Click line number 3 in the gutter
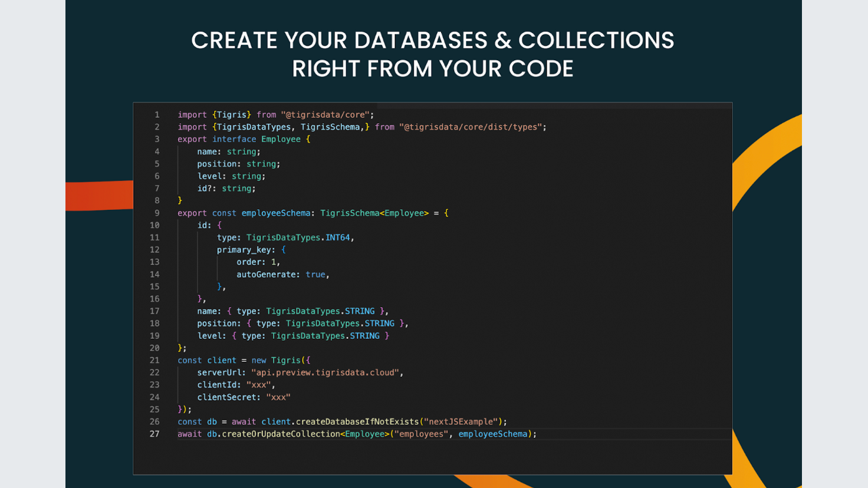 pos(157,139)
